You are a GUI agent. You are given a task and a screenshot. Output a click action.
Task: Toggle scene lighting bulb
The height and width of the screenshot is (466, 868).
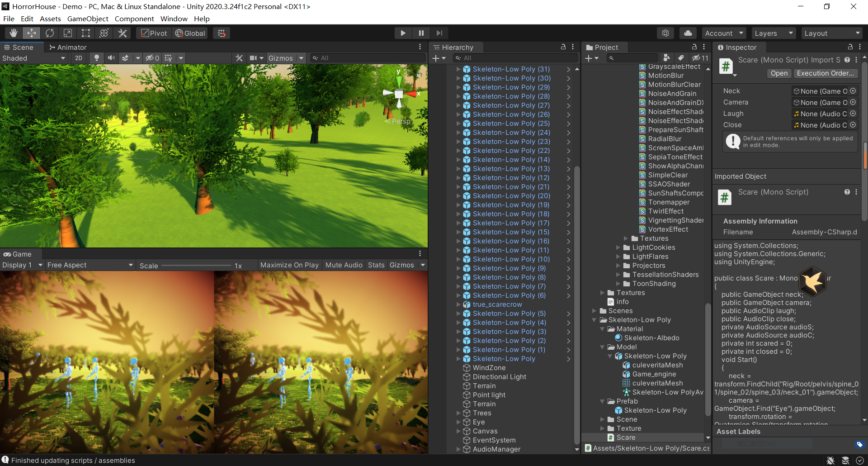[x=96, y=58]
